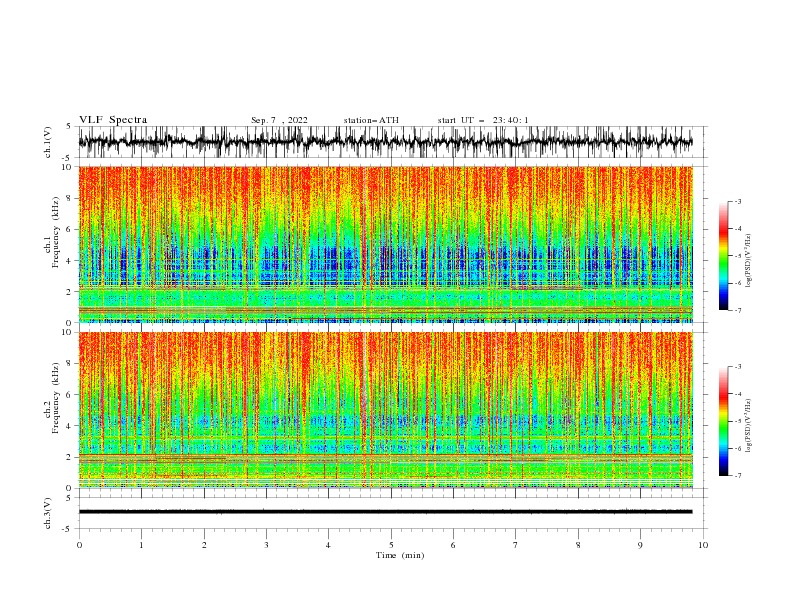Screen dimensions: 792x612
Task: Click the "station=ATH" header text
Action: 371,120
